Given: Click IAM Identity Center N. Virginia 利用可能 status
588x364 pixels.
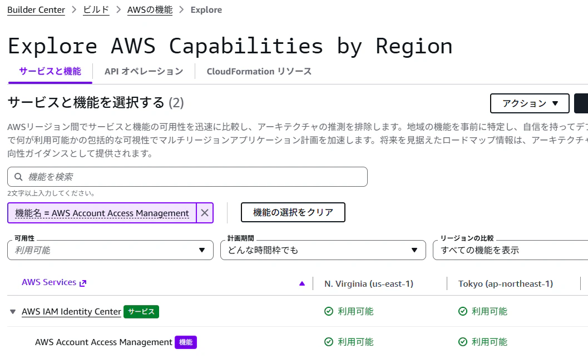Looking at the screenshot, I should [349, 312].
